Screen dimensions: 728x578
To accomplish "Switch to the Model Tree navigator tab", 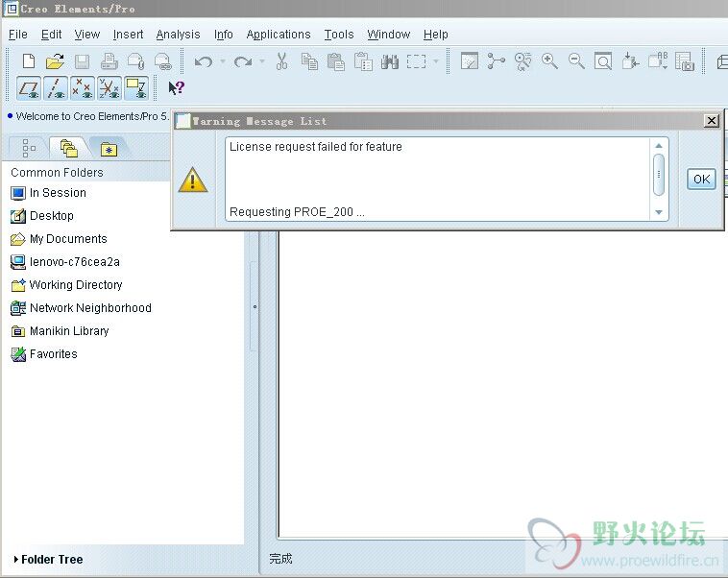I will [29, 148].
